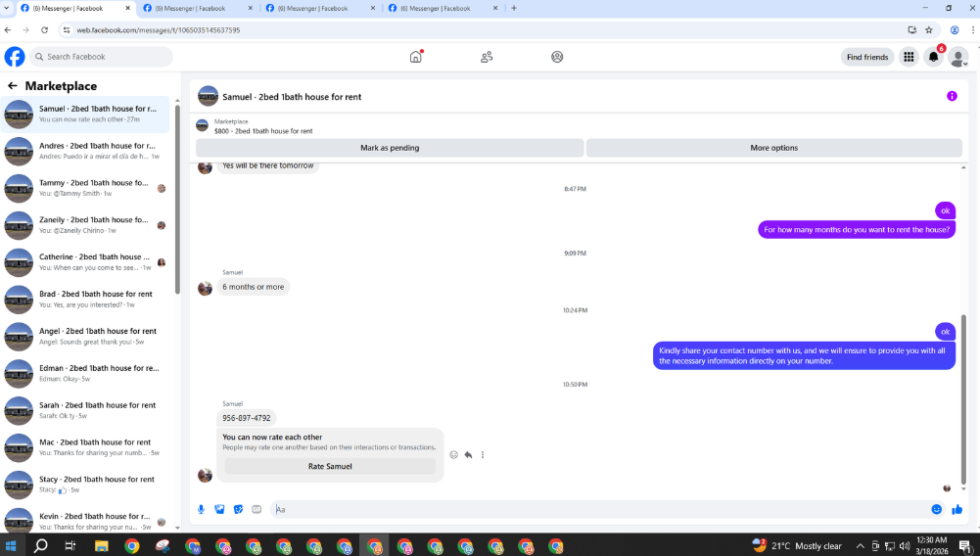Open the taskbar clock and date

pyautogui.click(x=931, y=545)
